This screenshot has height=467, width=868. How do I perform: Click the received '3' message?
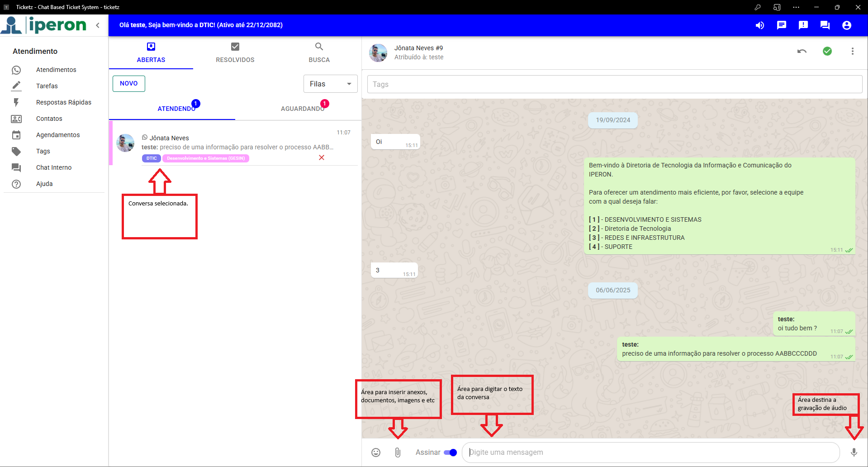394,270
